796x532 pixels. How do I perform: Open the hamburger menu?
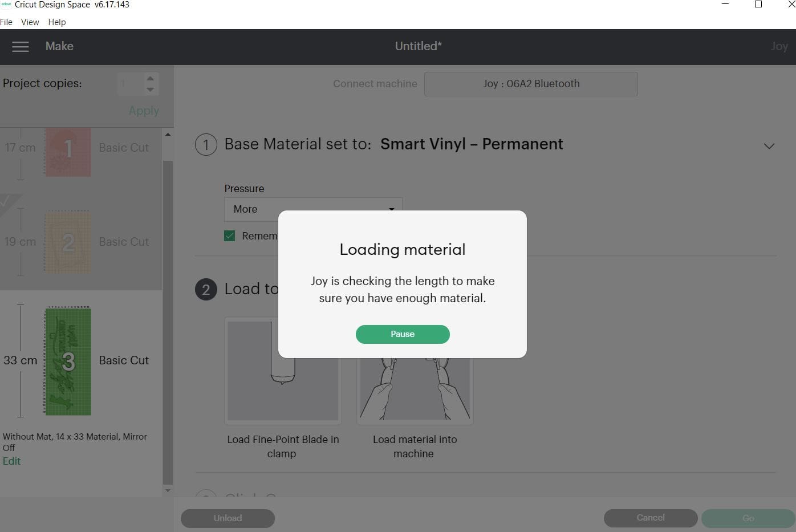[x=21, y=47]
